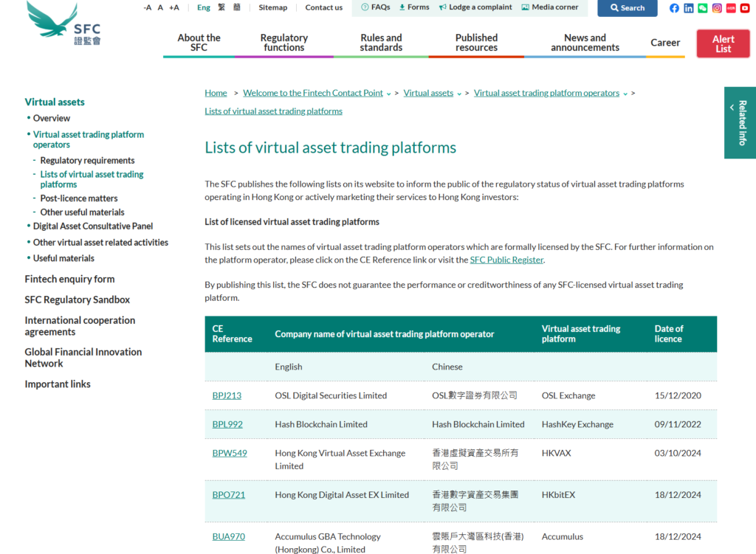Reset font size with the plain A

pyautogui.click(x=160, y=7)
